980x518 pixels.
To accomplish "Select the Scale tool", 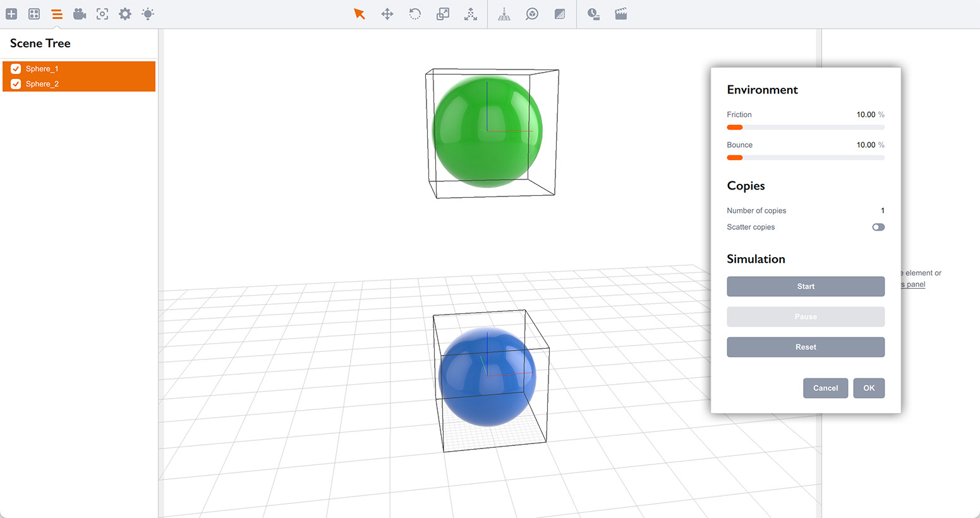I will click(x=442, y=13).
